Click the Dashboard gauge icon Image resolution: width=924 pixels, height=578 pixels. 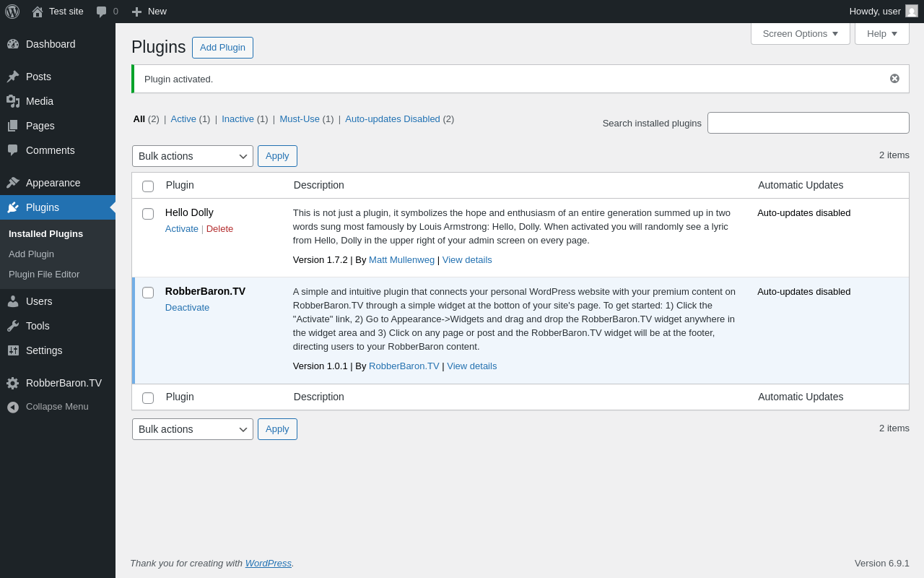tap(13, 44)
